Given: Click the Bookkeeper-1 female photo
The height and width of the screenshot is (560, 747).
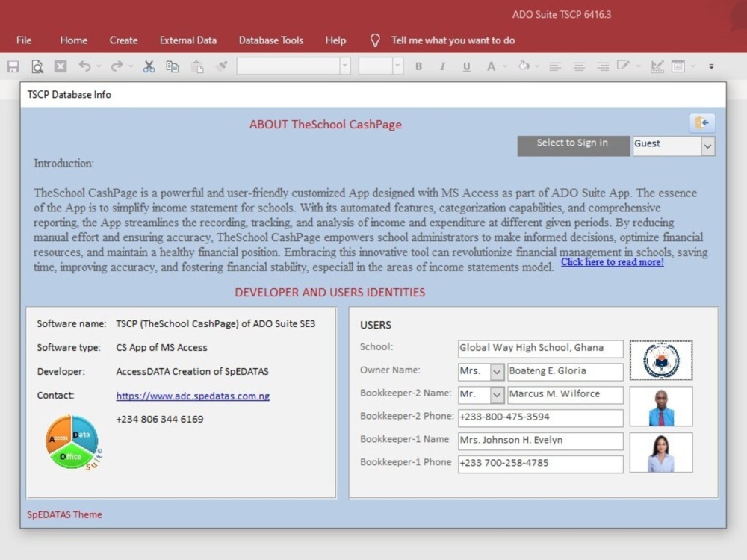Looking at the screenshot, I should pos(661,452).
